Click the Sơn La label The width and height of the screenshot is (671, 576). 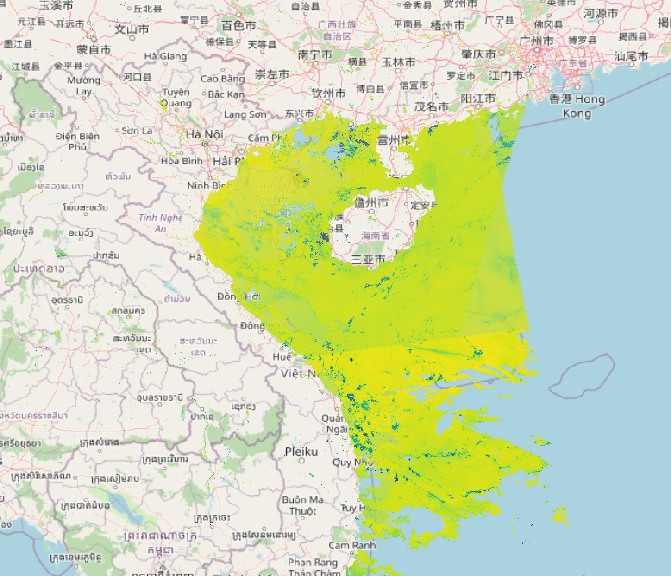tap(137, 131)
